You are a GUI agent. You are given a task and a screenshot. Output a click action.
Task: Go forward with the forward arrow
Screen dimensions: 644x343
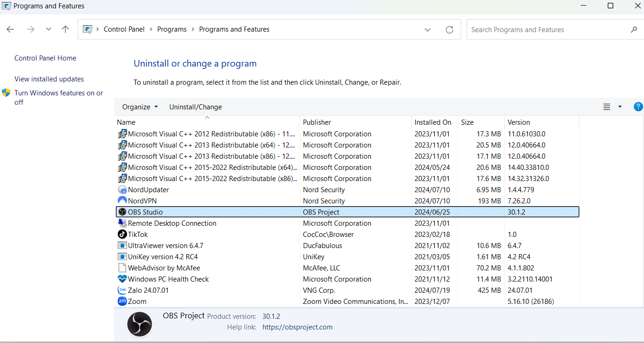pyautogui.click(x=31, y=29)
